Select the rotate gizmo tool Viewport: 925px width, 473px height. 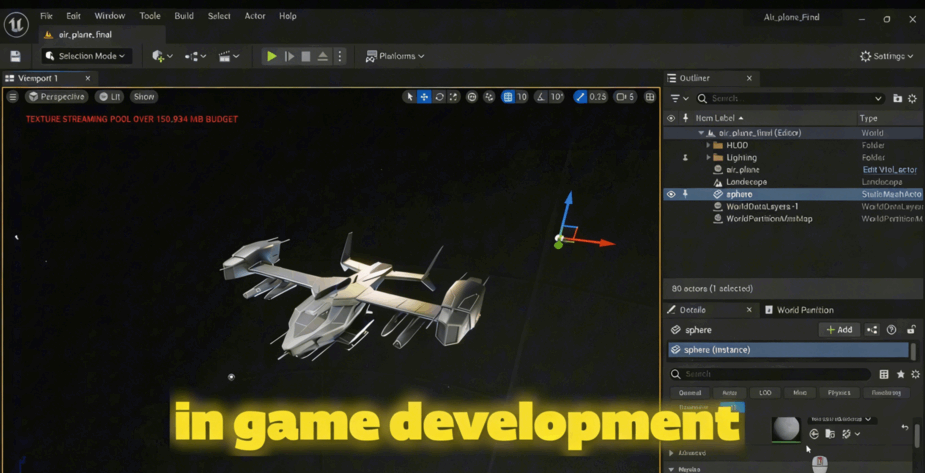pos(439,97)
